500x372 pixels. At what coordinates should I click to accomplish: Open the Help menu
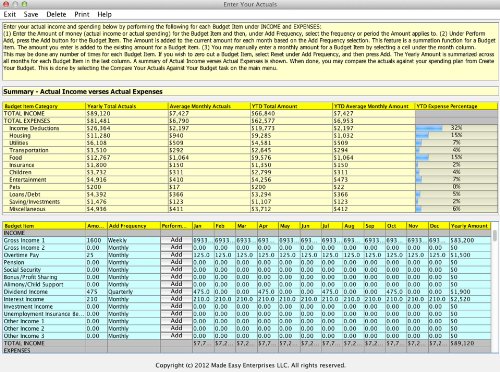104,14
